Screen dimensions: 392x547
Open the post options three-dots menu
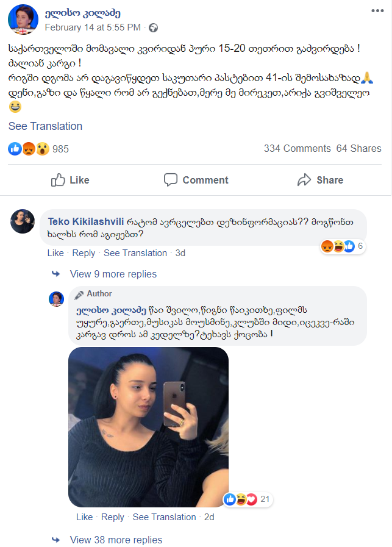pyautogui.click(x=377, y=11)
